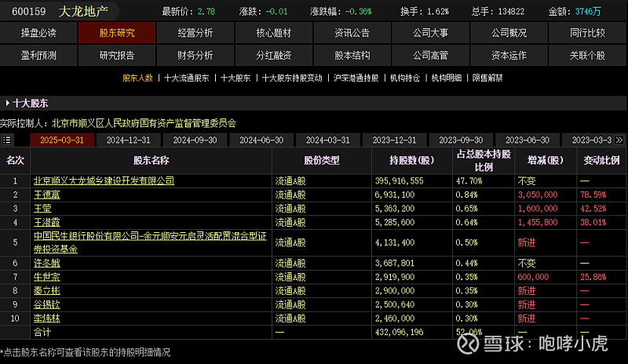Open shareholder 王德富 holding details
Viewport: 628px width, 364px height.
point(47,195)
